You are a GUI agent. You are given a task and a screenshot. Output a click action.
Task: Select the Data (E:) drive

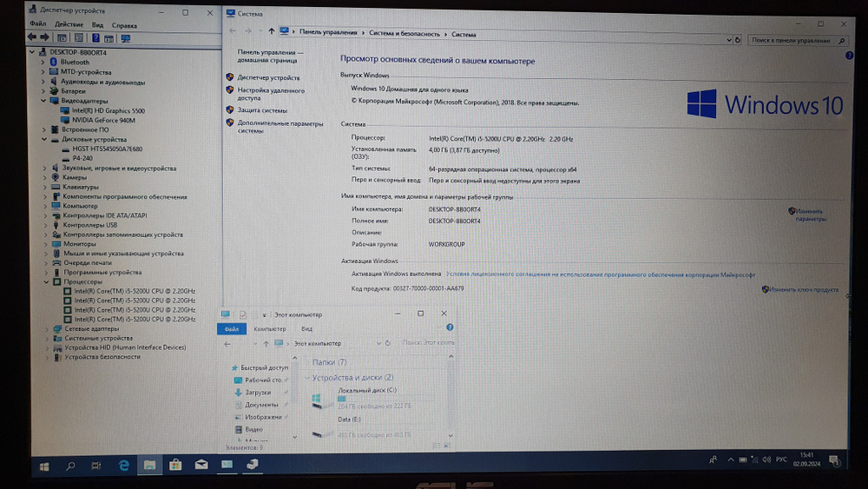click(x=365, y=427)
